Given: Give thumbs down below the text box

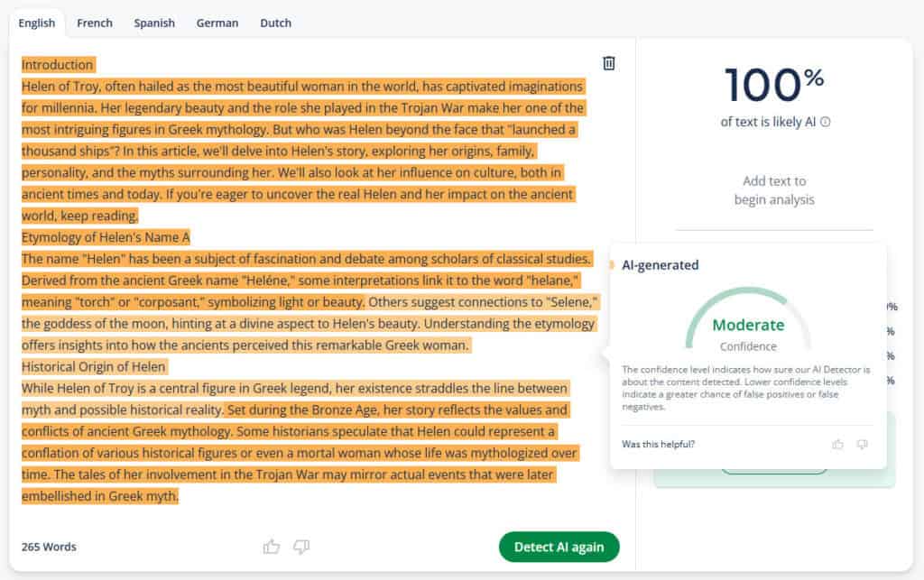Looking at the screenshot, I should [x=301, y=547].
